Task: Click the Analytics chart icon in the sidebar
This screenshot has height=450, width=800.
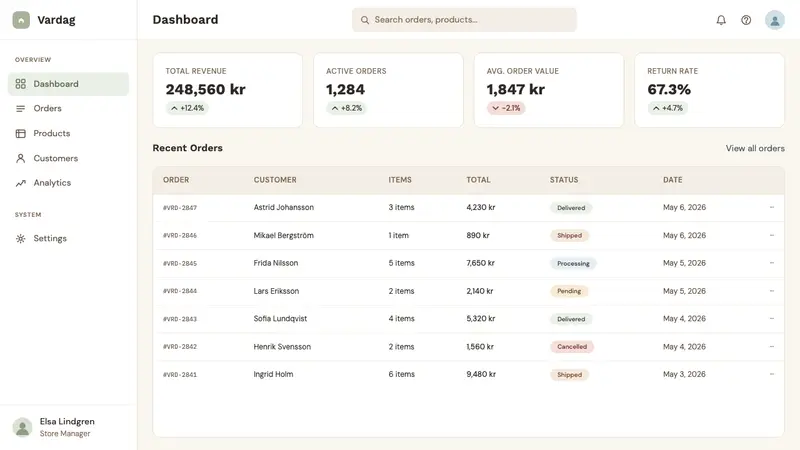Action: click(x=20, y=183)
